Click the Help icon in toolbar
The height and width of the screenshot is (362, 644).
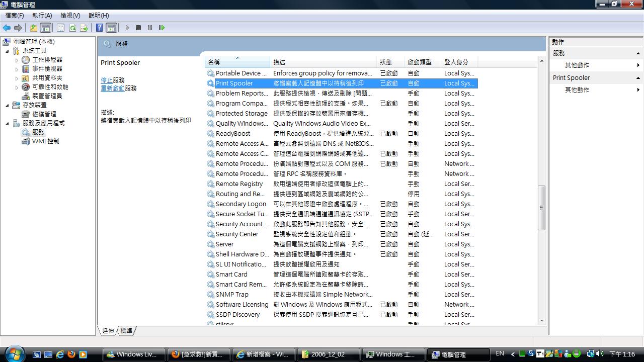click(x=100, y=28)
